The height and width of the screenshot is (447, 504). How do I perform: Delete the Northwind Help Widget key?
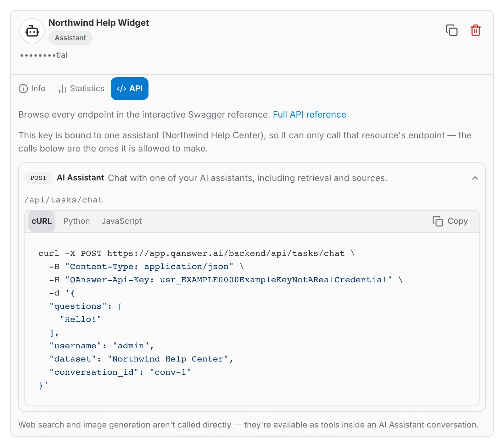475,30
